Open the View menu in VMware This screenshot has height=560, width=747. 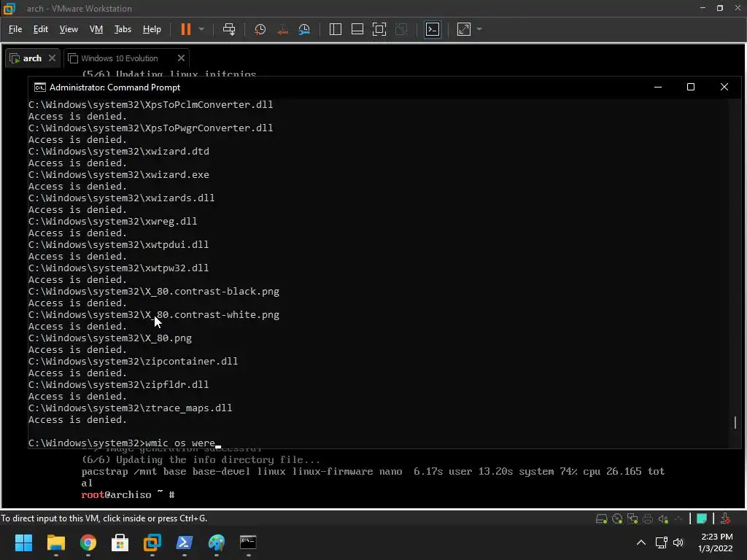(x=69, y=29)
